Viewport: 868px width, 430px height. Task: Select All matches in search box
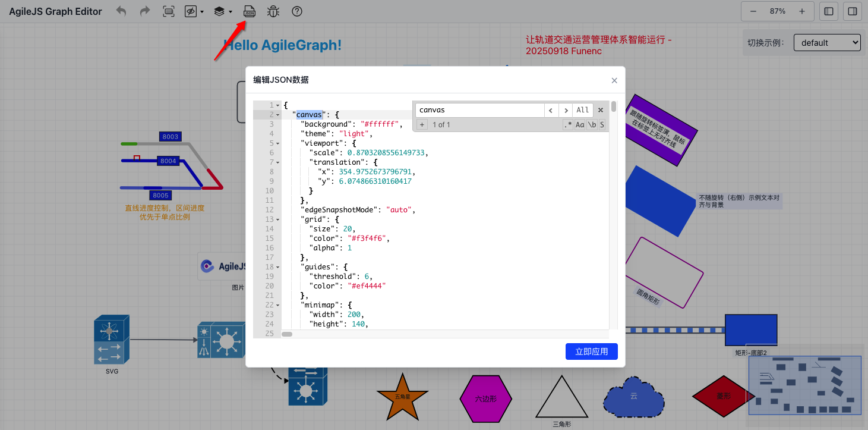(x=583, y=110)
